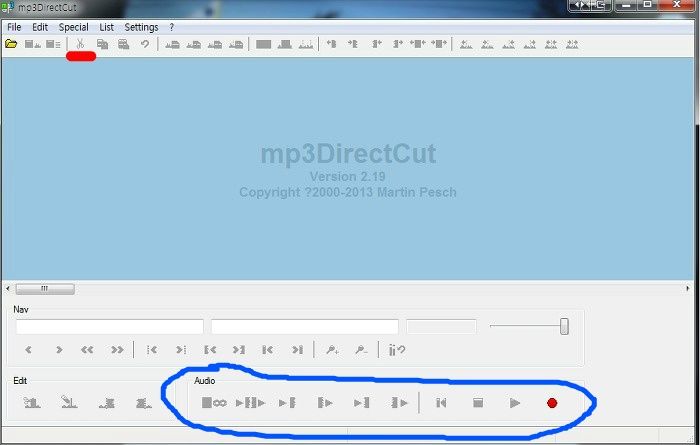The height and width of the screenshot is (445, 700).
Task: Start playback with the Play triangle
Action: click(515, 403)
